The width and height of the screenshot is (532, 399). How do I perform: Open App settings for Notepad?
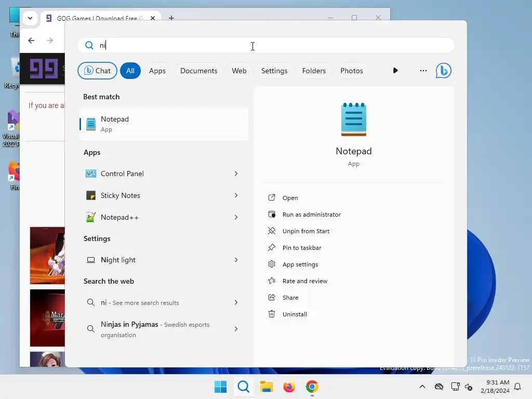point(300,264)
